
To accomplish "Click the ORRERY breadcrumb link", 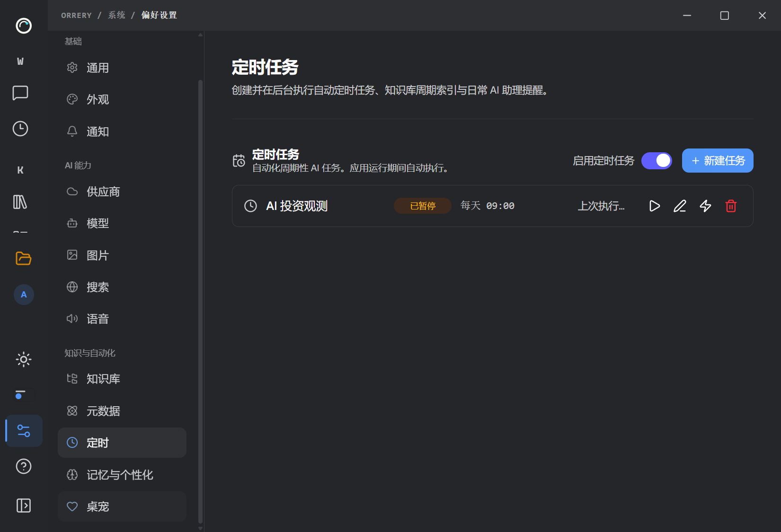I will tap(76, 15).
